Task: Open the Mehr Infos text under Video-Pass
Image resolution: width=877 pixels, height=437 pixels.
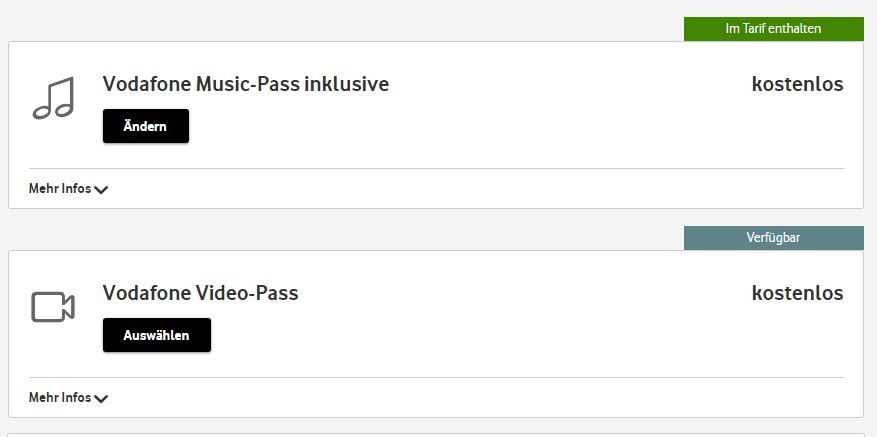Action: 60,398
